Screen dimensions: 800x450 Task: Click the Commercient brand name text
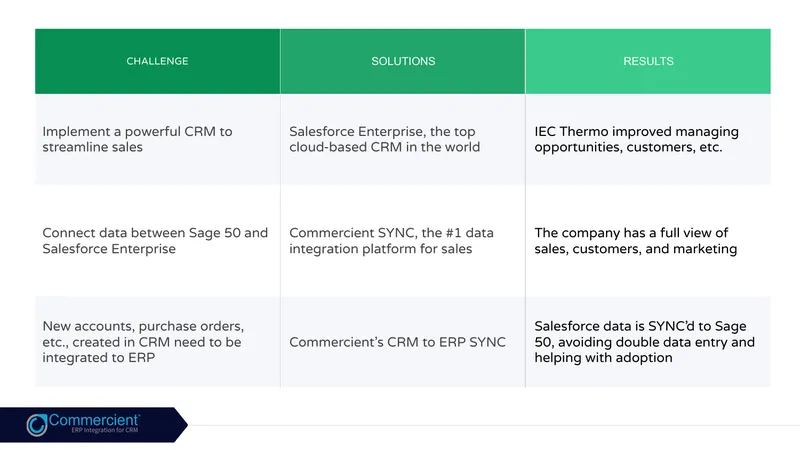click(93, 420)
